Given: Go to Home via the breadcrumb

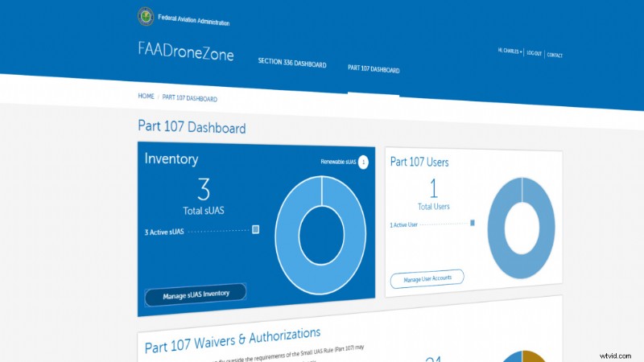Looking at the screenshot, I should (146, 96).
